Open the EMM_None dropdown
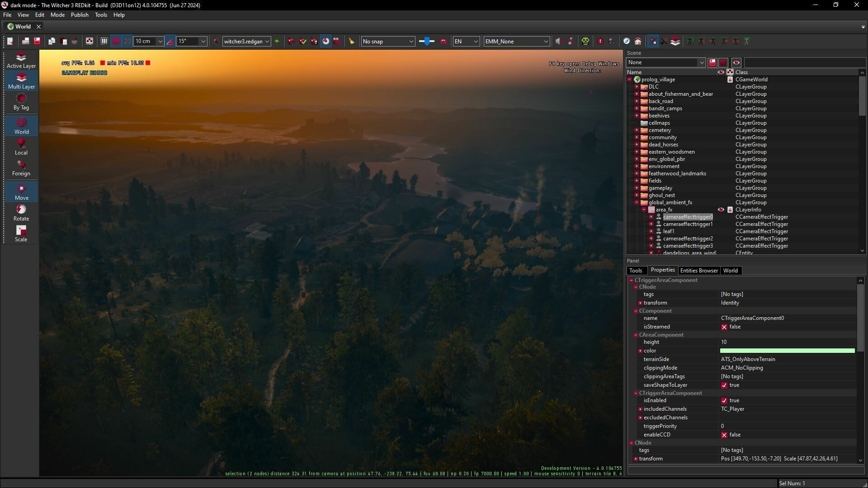This screenshot has width=868, height=488. click(516, 41)
